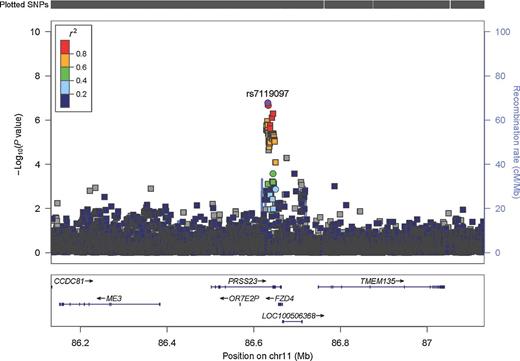This screenshot has width=520, height=361.
Task: Click the Plotted SNPs label
Action: (24, 5)
